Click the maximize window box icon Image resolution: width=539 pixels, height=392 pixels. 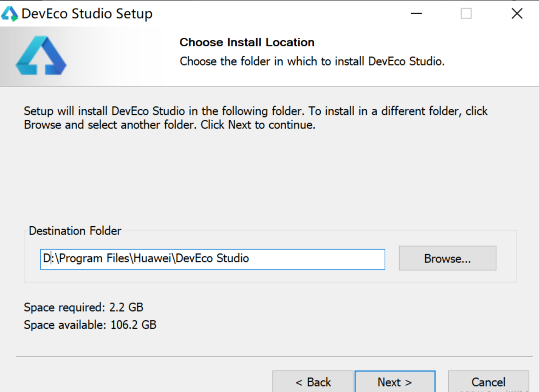click(x=466, y=14)
